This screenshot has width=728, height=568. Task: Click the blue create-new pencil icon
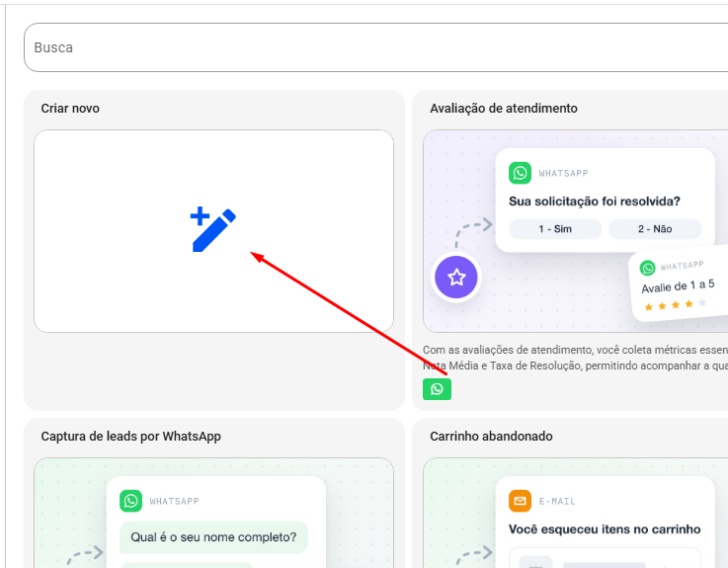pyautogui.click(x=213, y=229)
